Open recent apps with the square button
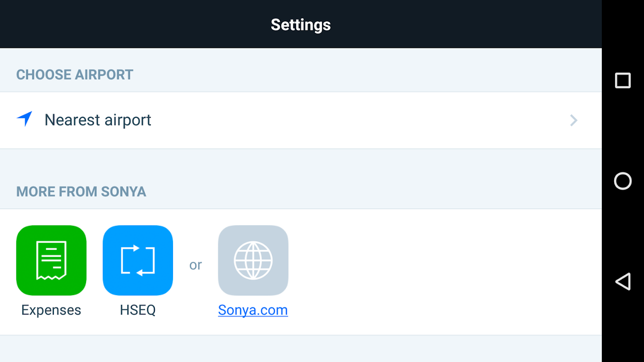 click(623, 81)
